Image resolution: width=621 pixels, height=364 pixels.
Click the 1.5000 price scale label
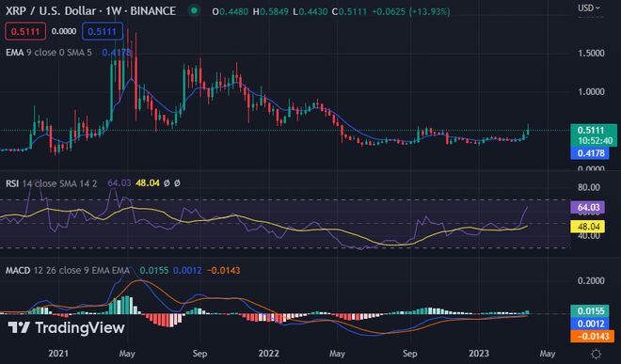point(591,53)
